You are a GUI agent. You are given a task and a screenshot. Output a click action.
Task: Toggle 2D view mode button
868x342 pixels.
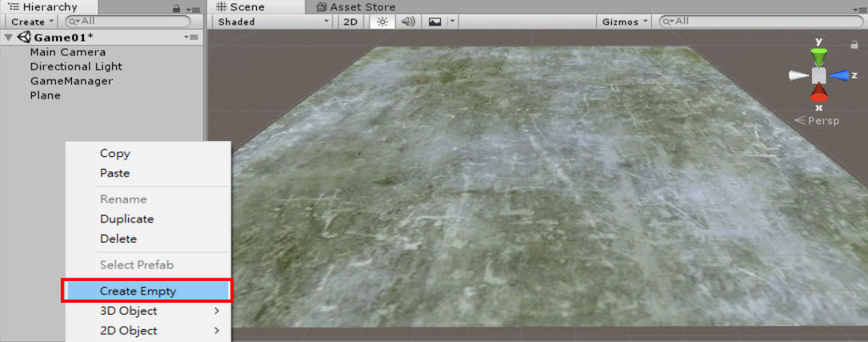tap(350, 21)
